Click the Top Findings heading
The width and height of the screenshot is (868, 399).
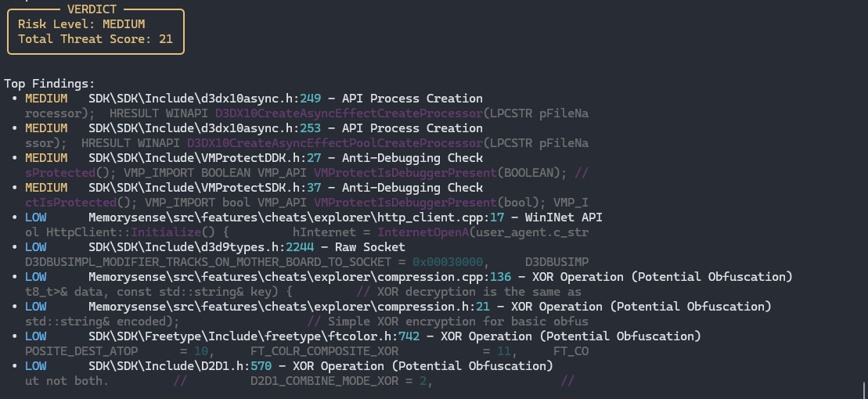(50, 84)
